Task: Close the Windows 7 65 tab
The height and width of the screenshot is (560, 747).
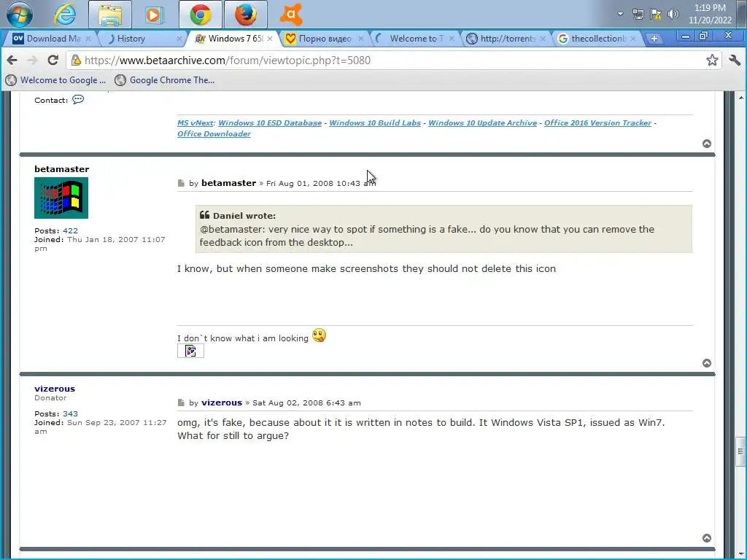Action: pyautogui.click(x=270, y=39)
